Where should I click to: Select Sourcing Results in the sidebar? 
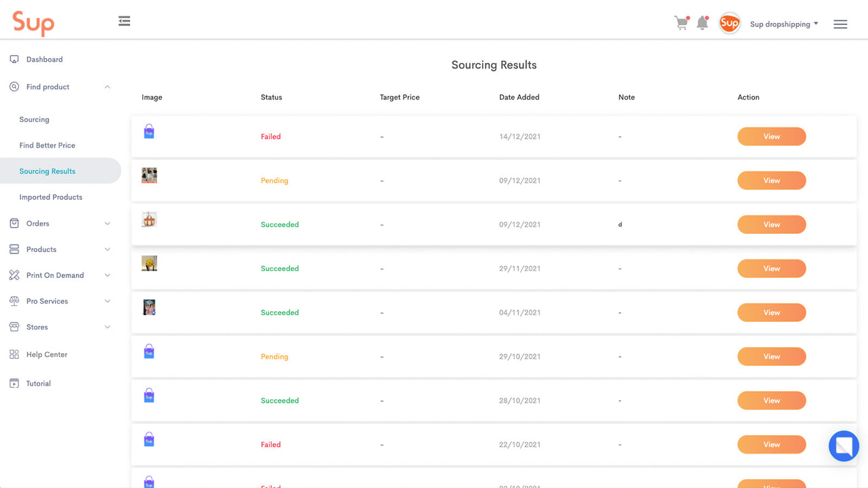tap(47, 171)
